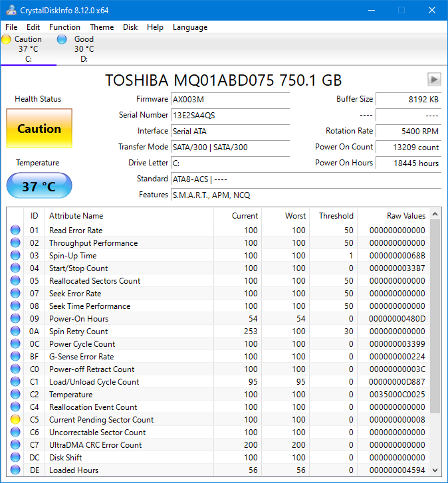
Task: Click the Power On Count value 13209 count
Action: pos(408,147)
